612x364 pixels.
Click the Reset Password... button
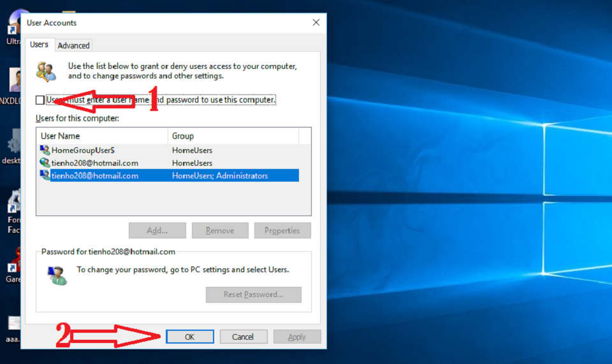(x=253, y=295)
